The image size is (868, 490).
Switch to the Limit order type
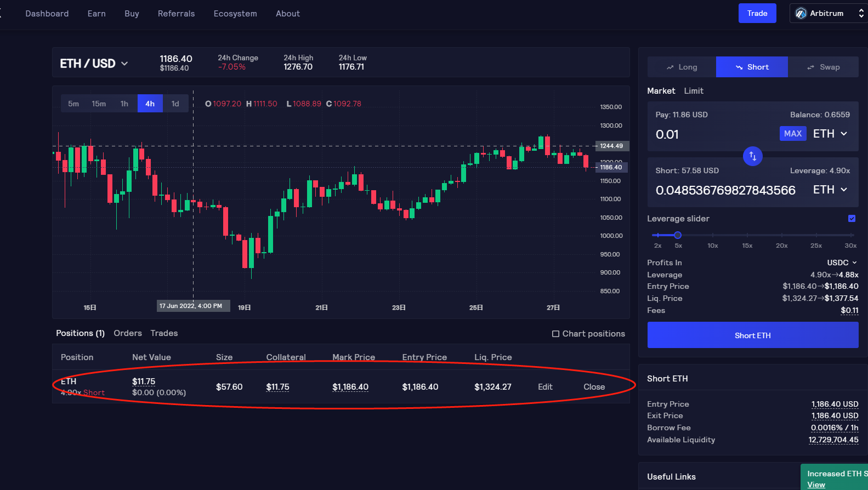click(x=693, y=91)
